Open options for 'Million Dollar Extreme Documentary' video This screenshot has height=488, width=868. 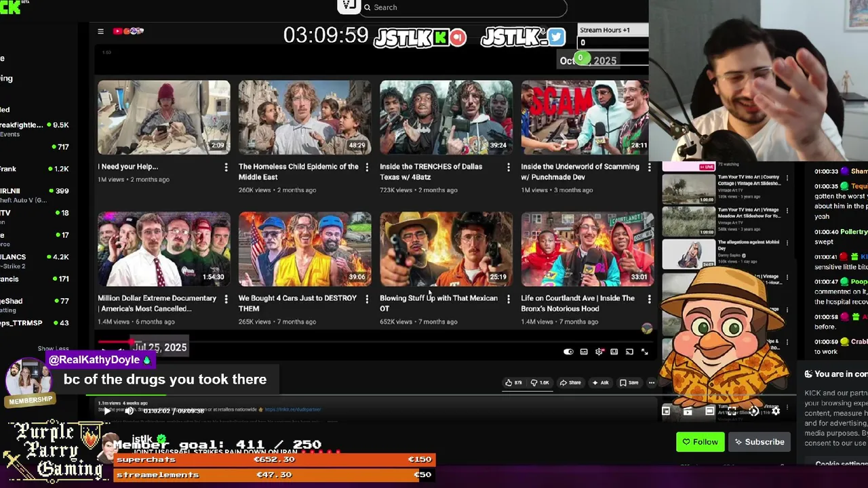[x=226, y=298]
